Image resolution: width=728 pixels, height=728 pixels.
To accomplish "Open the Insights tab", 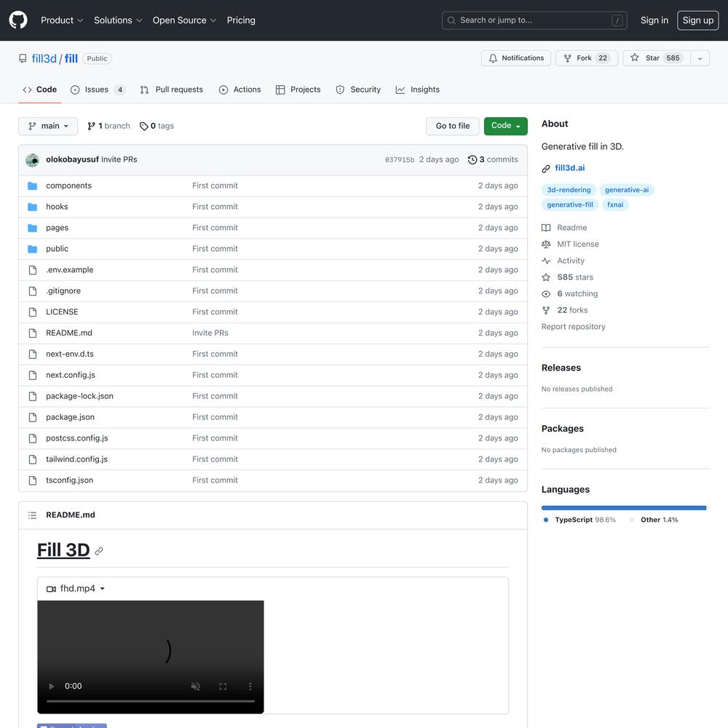I will (x=417, y=90).
